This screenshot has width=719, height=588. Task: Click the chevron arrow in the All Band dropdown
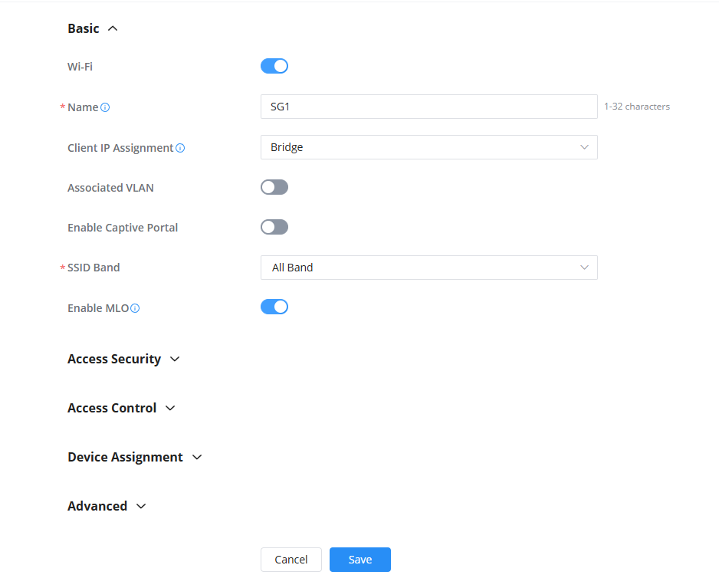[584, 268]
